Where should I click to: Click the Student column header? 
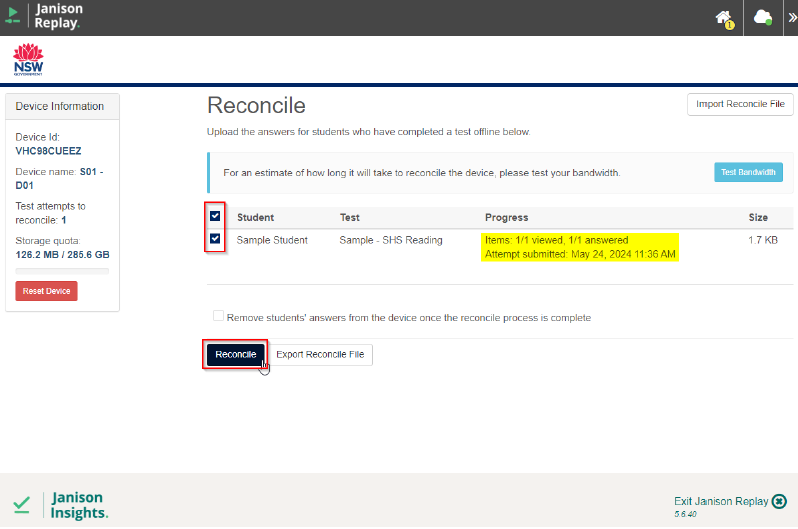coord(255,217)
